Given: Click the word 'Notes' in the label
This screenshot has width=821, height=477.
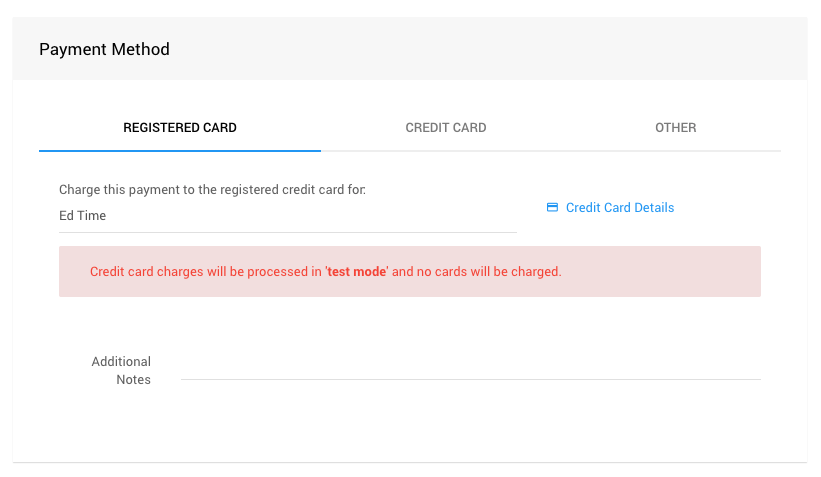Looking at the screenshot, I should point(133,380).
